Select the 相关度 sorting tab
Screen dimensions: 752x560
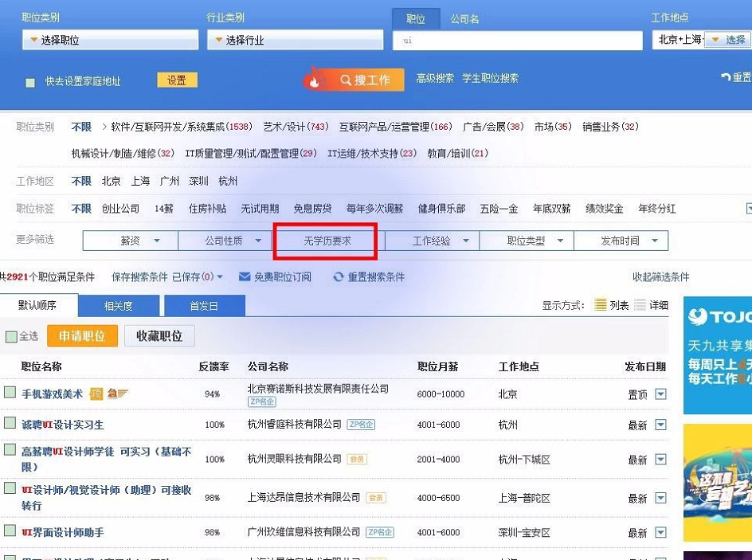118,306
